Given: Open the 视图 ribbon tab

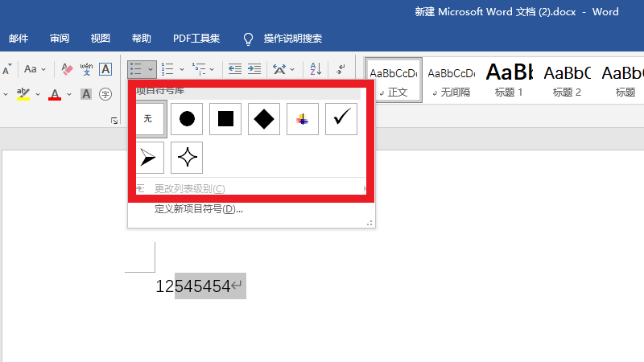Looking at the screenshot, I should click(x=101, y=38).
